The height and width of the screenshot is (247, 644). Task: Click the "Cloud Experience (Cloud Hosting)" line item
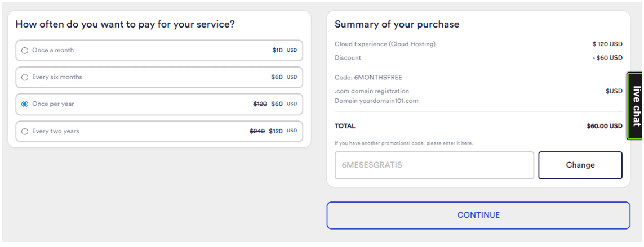[385, 44]
